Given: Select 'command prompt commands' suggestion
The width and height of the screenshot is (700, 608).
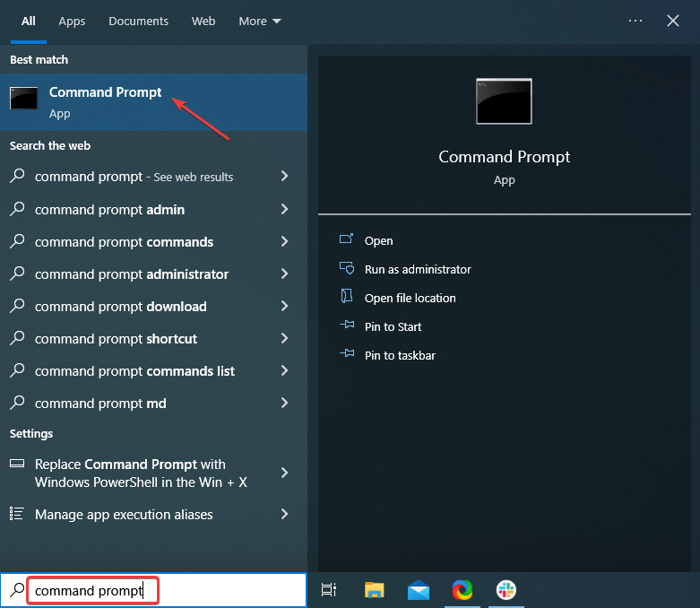Looking at the screenshot, I should coord(153,242).
